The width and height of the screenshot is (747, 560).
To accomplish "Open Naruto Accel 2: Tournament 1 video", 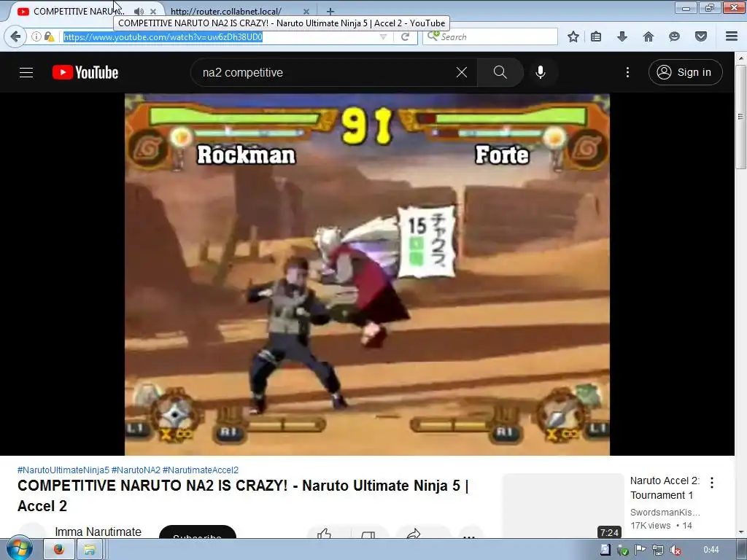I will click(665, 488).
